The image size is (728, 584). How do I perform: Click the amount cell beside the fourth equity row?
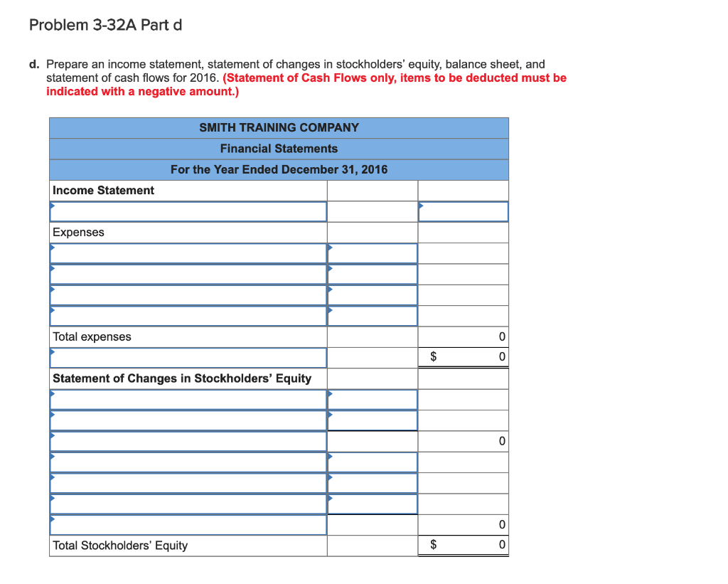[372, 462]
